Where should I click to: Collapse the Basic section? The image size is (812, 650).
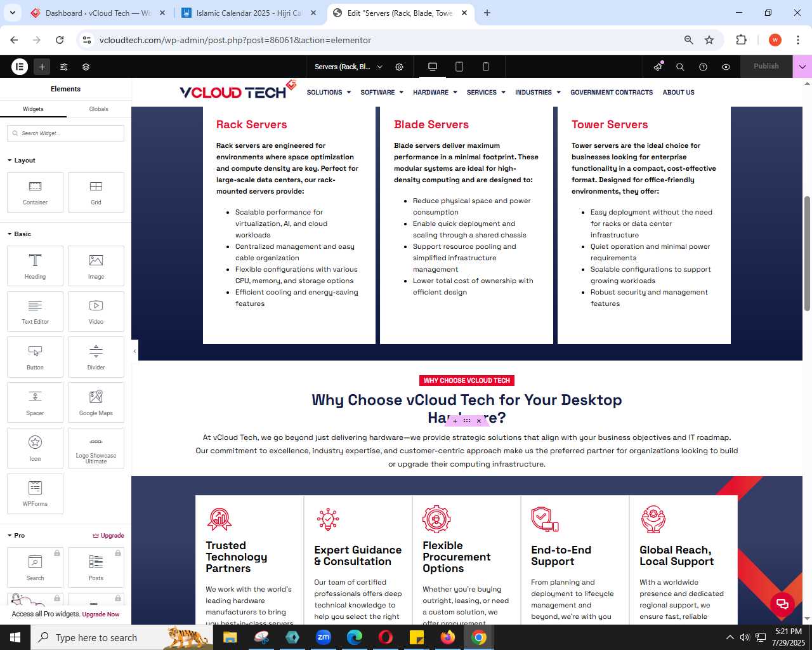(x=19, y=234)
